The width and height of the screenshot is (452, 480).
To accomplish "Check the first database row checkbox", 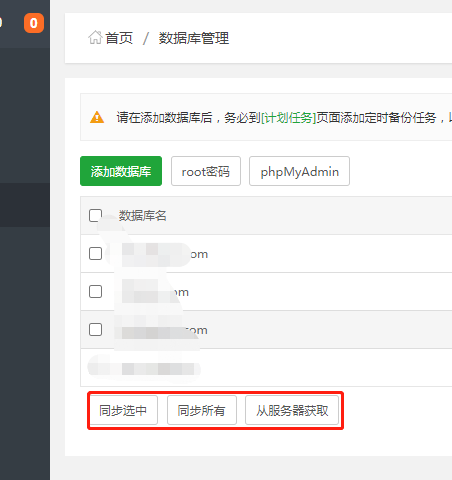I will coord(95,254).
